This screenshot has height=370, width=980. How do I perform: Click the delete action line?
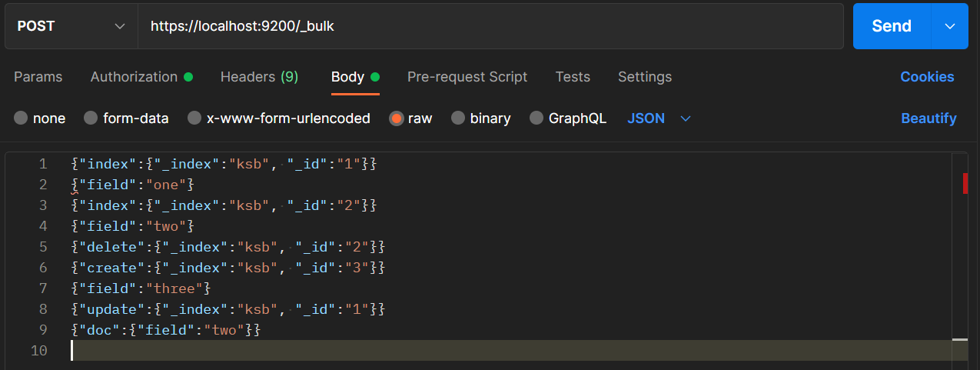pyautogui.click(x=228, y=247)
